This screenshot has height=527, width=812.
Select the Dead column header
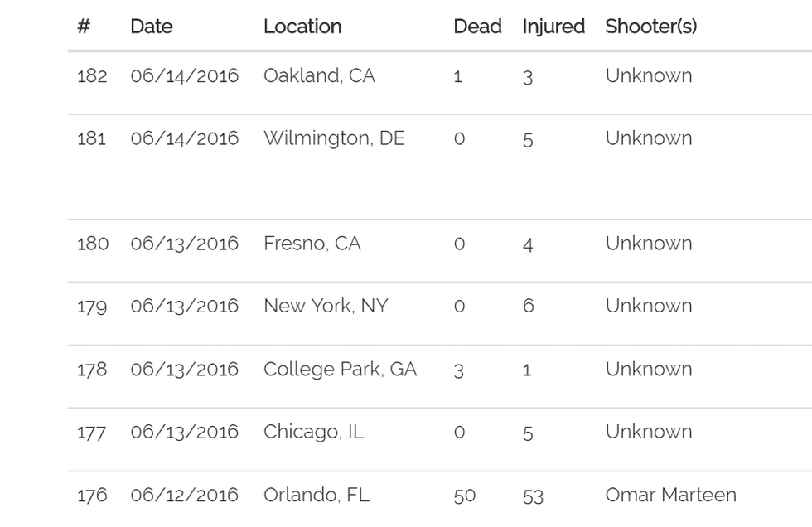pyautogui.click(x=477, y=27)
